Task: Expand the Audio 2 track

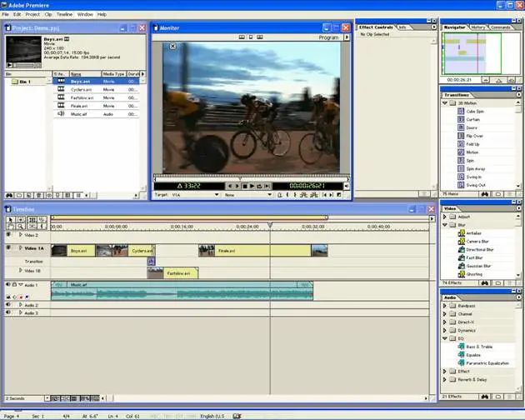Action: (x=21, y=305)
